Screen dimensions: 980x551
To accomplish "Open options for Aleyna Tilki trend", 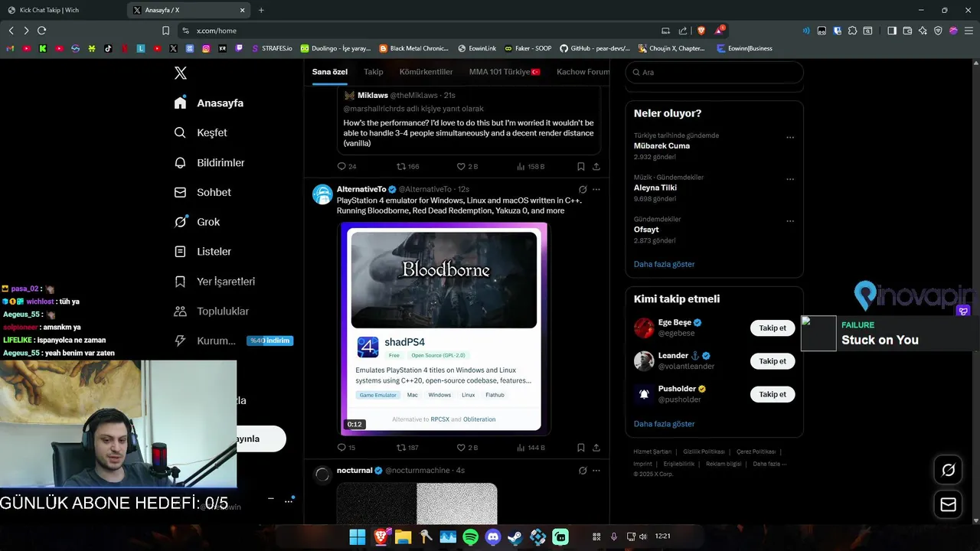I will click(790, 180).
